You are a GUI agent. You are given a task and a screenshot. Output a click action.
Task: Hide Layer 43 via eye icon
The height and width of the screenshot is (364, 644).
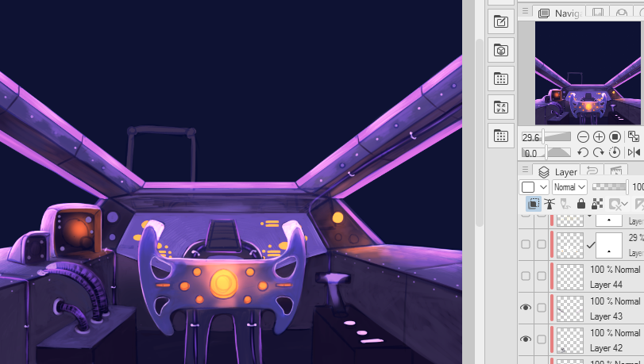click(x=526, y=308)
